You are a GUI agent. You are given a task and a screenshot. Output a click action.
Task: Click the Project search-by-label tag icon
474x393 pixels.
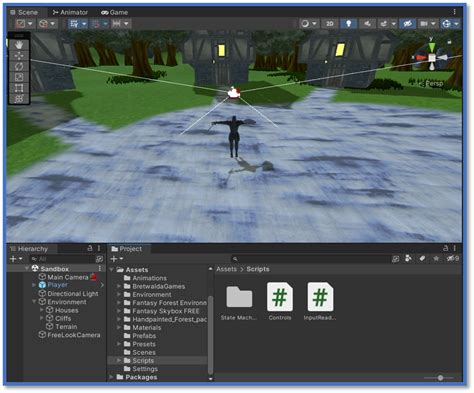pyautogui.click(x=422, y=259)
